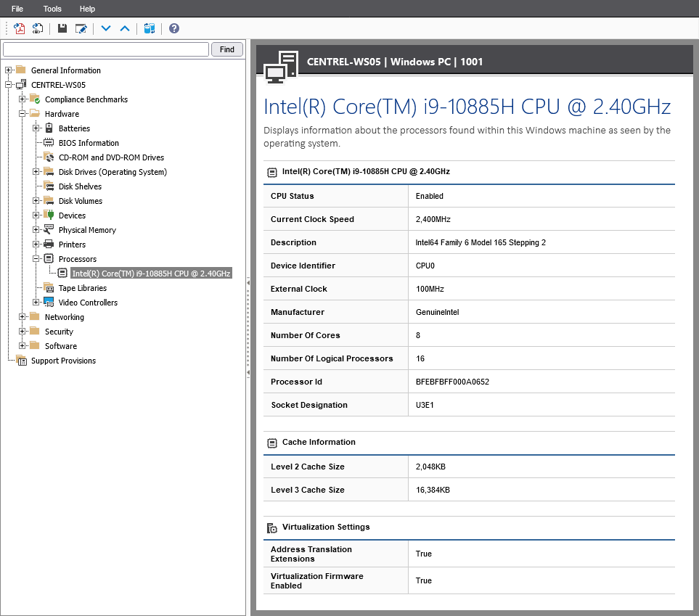This screenshot has width=699, height=616.
Task: Select Support Provisions in the tree
Action: tap(63, 361)
